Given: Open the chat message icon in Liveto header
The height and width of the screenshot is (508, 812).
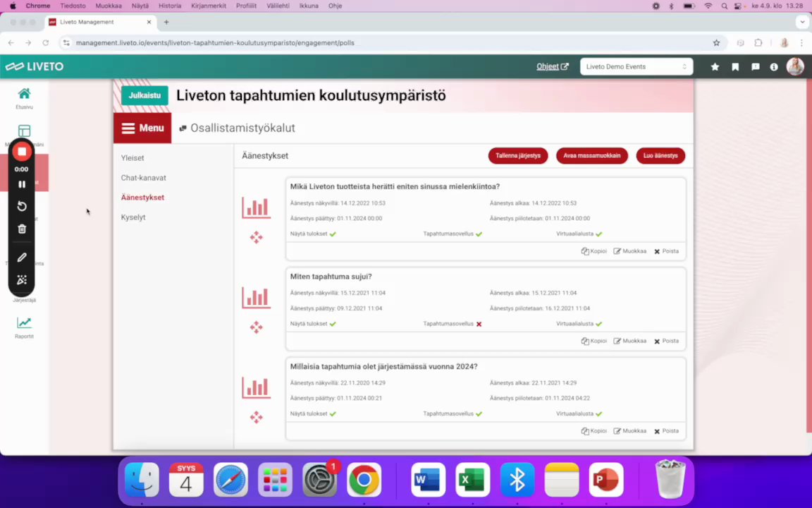Looking at the screenshot, I should (756, 67).
